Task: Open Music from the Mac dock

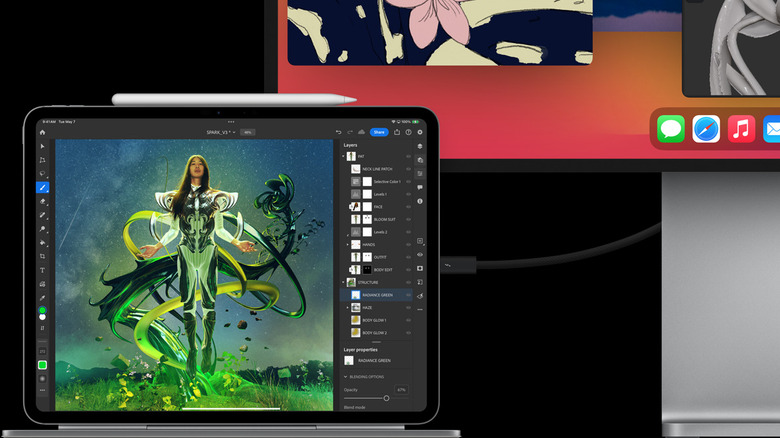Action: click(x=741, y=129)
